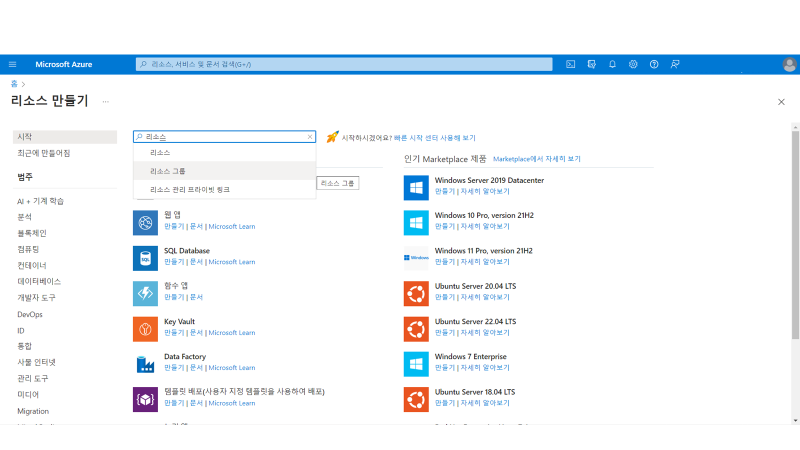Click the Data Factory icon
Viewport: 800px width, 450px height.
pyautogui.click(x=145, y=364)
